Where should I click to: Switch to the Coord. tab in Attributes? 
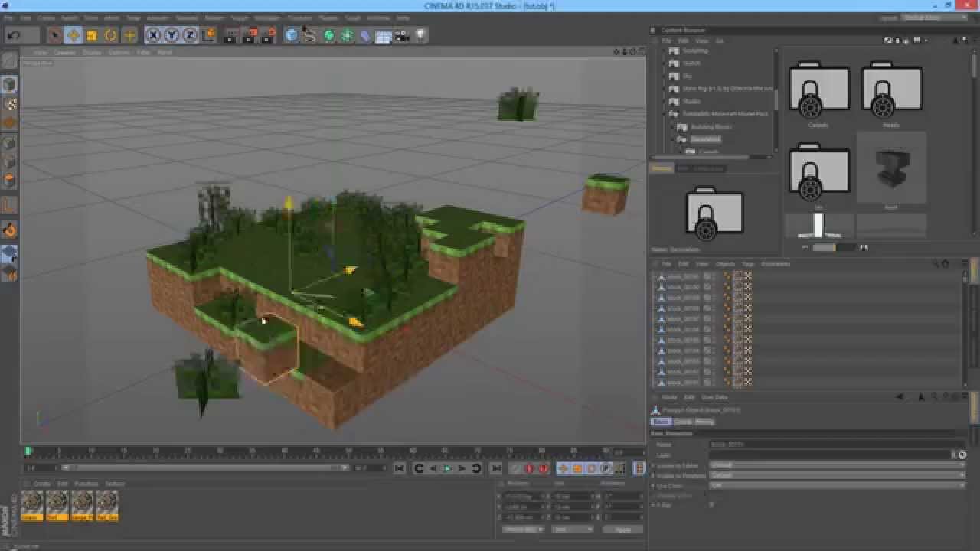point(683,422)
